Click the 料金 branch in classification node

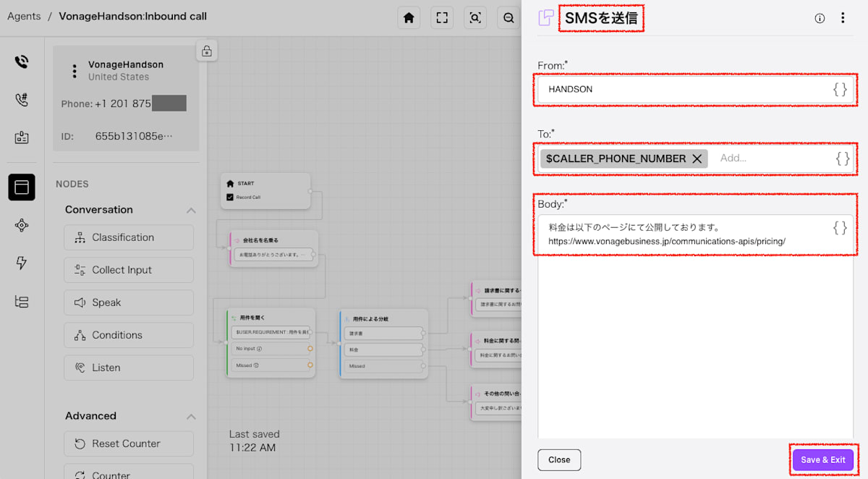tap(383, 350)
